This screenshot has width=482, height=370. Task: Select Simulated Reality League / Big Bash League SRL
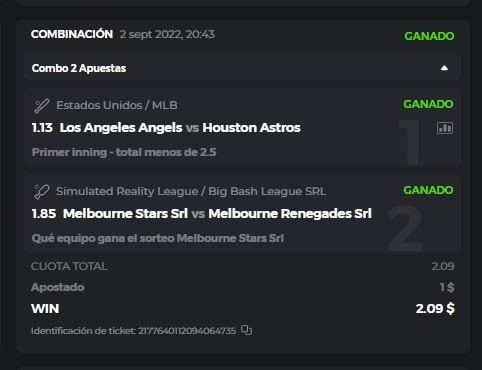click(x=191, y=191)
